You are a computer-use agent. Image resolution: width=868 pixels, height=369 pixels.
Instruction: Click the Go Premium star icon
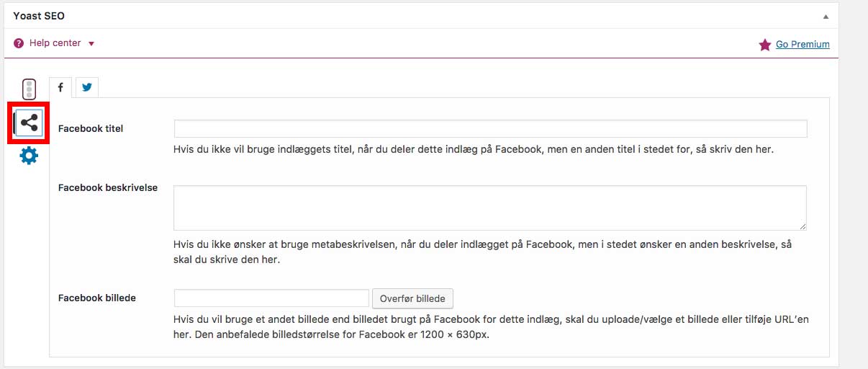[x=765, y=45]
